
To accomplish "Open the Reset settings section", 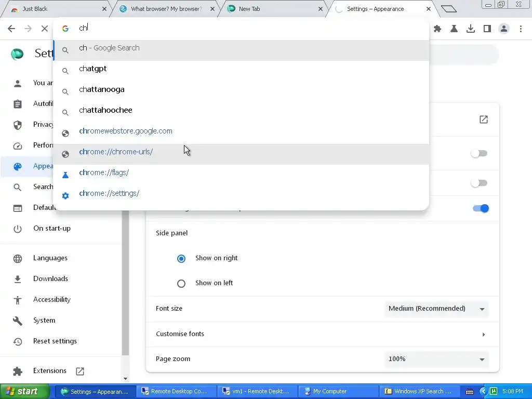I will 55,341.
